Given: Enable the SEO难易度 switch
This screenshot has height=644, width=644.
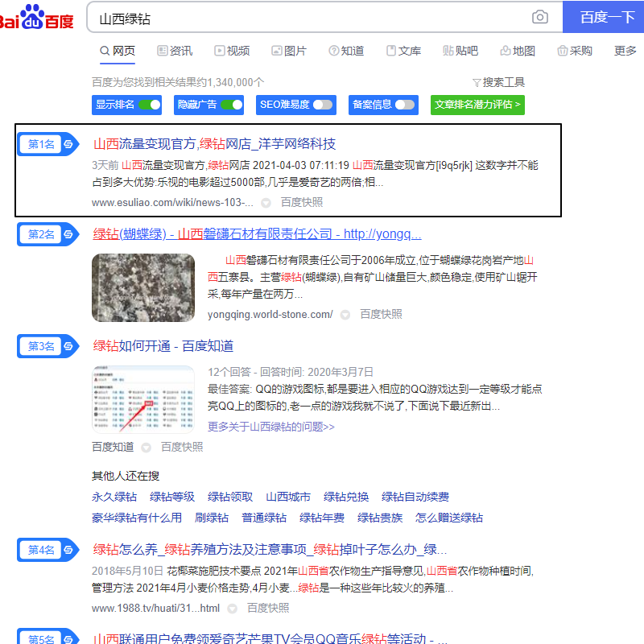Looking at the screenshot, I should pos(323,105).
